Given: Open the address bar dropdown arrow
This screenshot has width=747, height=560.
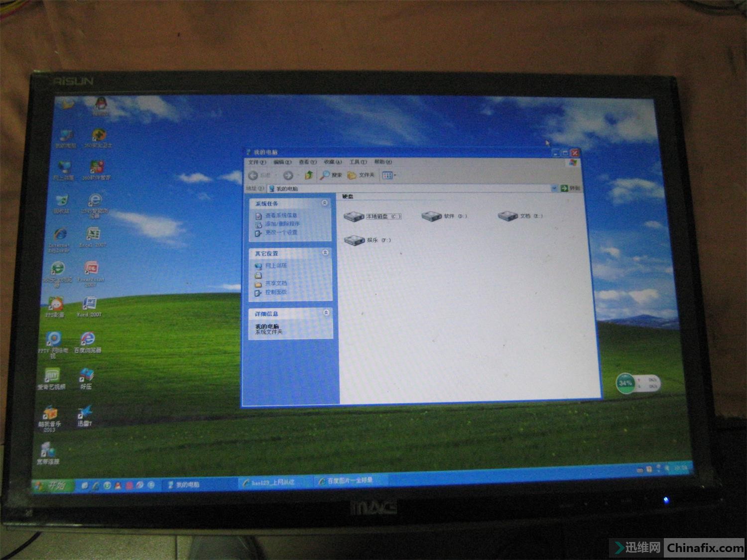Looking at the screenshot, I should [x=554, y=188].
